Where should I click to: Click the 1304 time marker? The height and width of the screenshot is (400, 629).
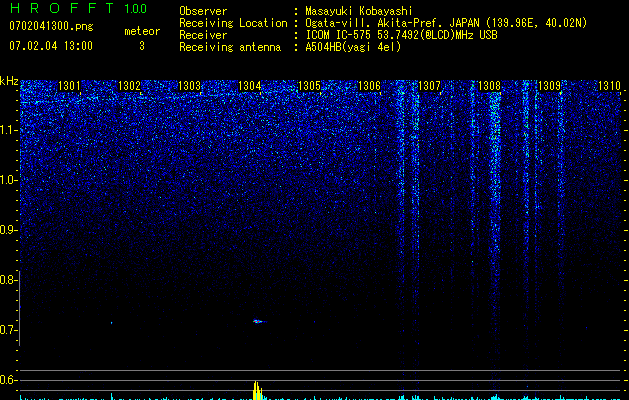(250, 86)
